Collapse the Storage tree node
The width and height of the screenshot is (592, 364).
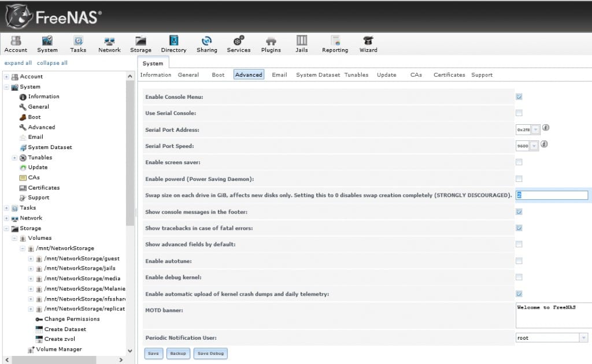point(6,228)
